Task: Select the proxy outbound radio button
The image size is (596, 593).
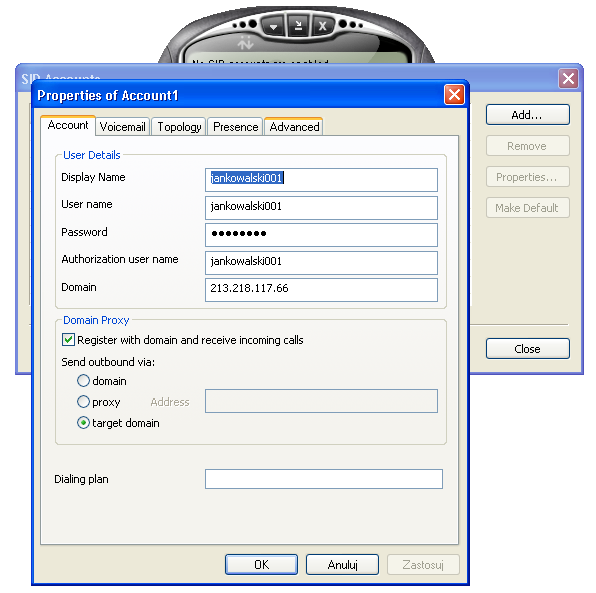Action: click(83, 401)
